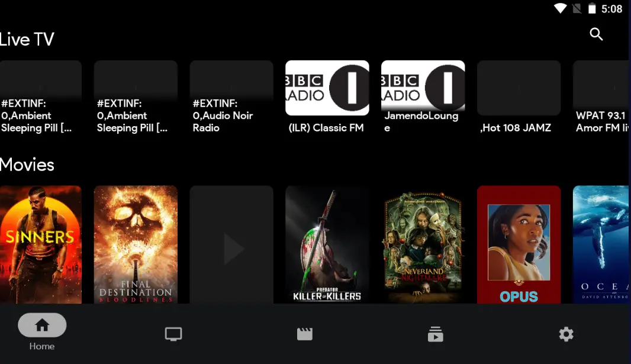Open the Sinners movie poster
Viewport: 631px width, 364px height.
(x=41, y=244)
